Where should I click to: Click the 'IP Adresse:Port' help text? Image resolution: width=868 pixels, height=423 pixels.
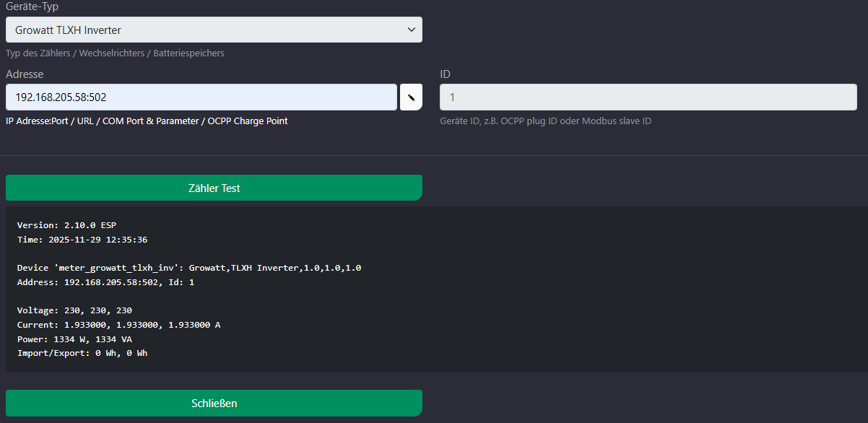pyautogui.click(x=147, y=121)
